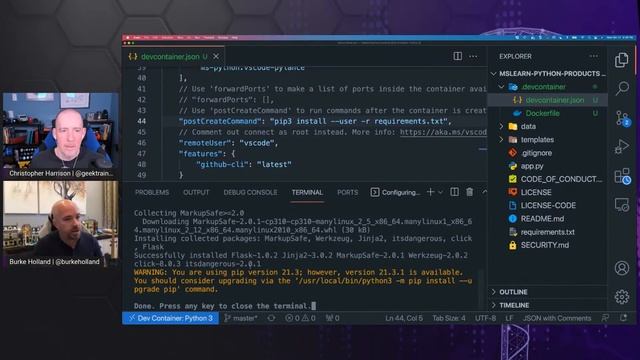Maximize the panel with chevron up
Viewport: 640px width, 360px height.
coord(484,192)
